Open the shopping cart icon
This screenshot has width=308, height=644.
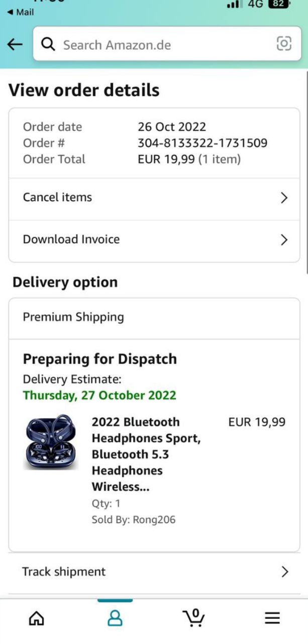pyautogui.click(x=193, y=617)
